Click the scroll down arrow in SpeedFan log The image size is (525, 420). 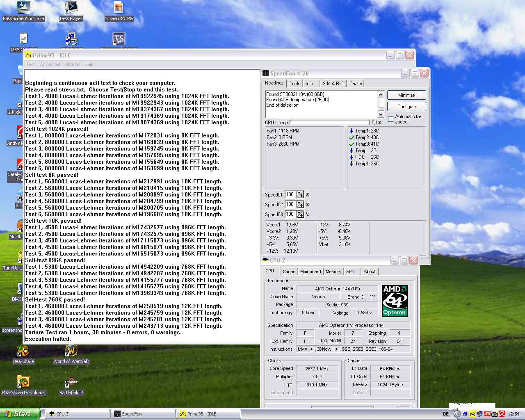381,114
